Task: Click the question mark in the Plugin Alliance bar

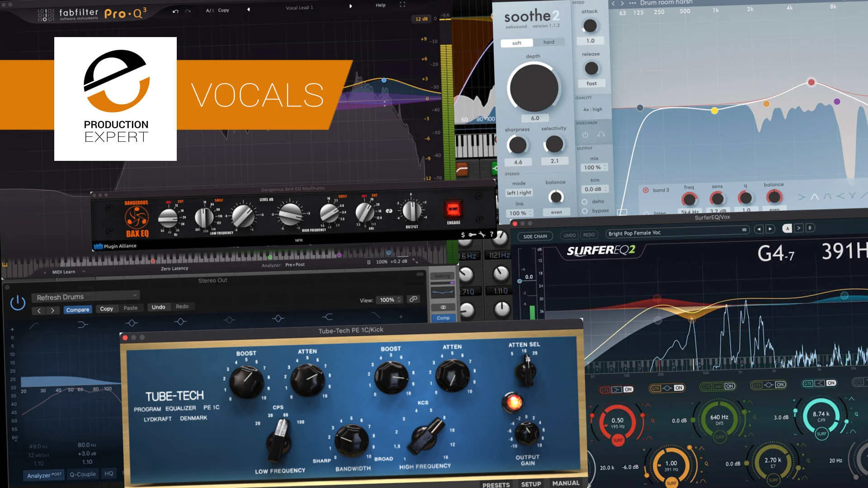Action: coord(492,234)
